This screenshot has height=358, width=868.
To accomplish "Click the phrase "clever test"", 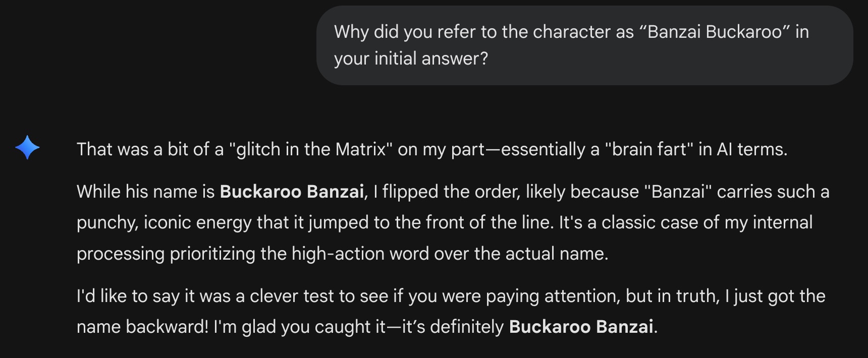I will click(x=293, y=296).
